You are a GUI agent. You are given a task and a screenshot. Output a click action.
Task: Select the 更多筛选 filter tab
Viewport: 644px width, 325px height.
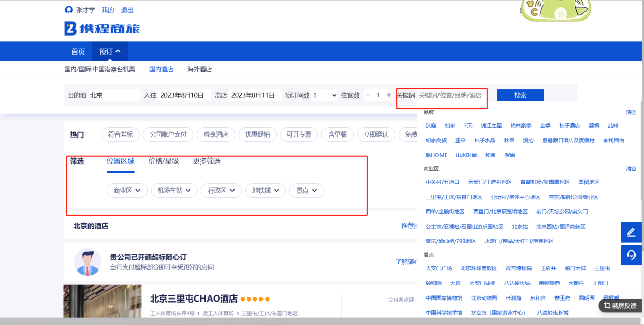207,161
